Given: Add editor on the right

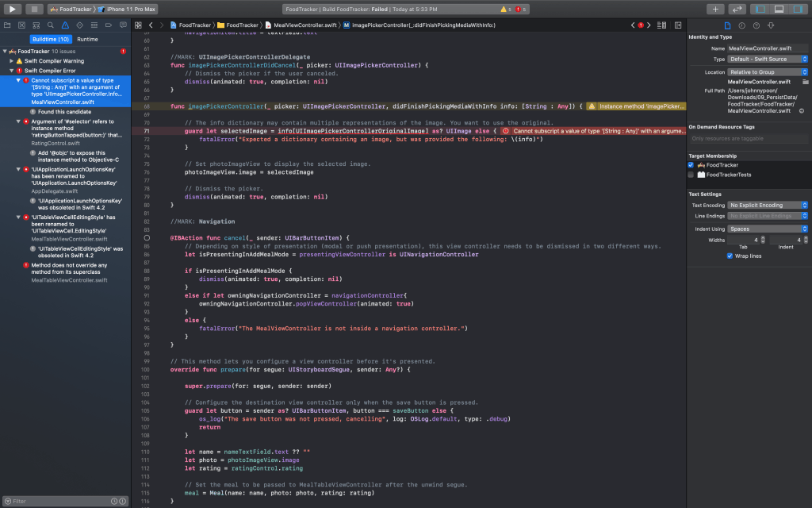Looking at the screenshot, I should (x=678, y=25).
